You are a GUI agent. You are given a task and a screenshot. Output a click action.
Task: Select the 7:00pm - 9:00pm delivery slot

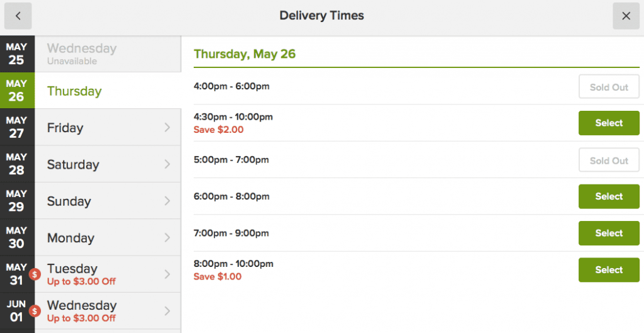point(609,233)
